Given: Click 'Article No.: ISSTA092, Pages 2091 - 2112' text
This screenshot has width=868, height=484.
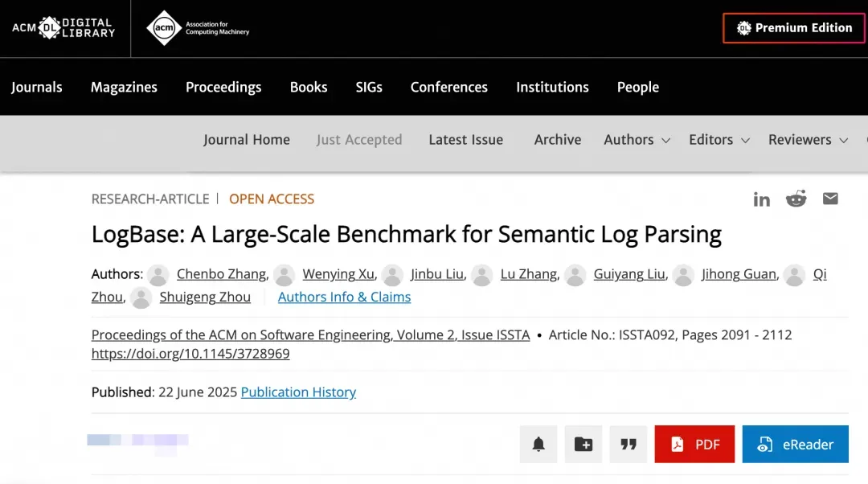Looking at the screenshot, I should click(x=670, y=335).
